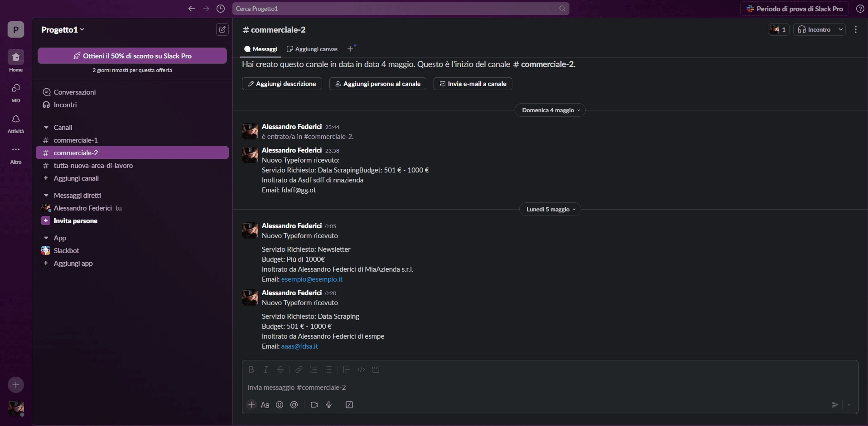The width and height of the screenshot is (868, 426).
Task: Send the message with arrow icon
Action: tap(835, 405)
